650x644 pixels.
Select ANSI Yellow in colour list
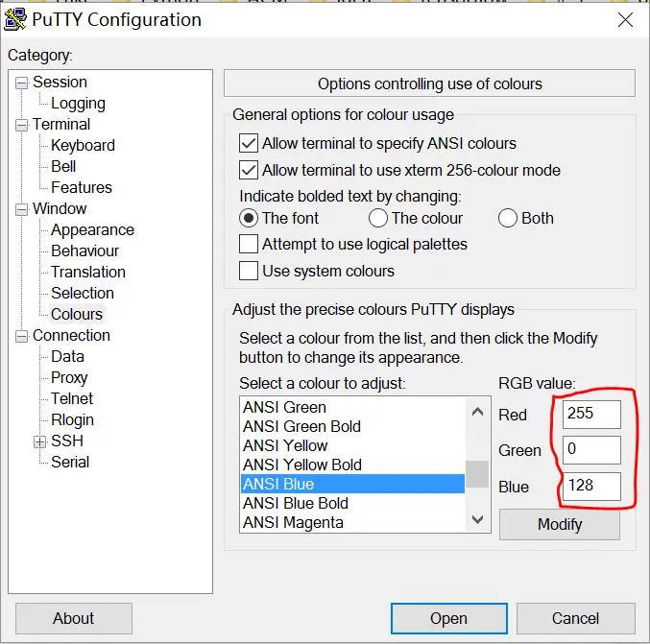352,446
